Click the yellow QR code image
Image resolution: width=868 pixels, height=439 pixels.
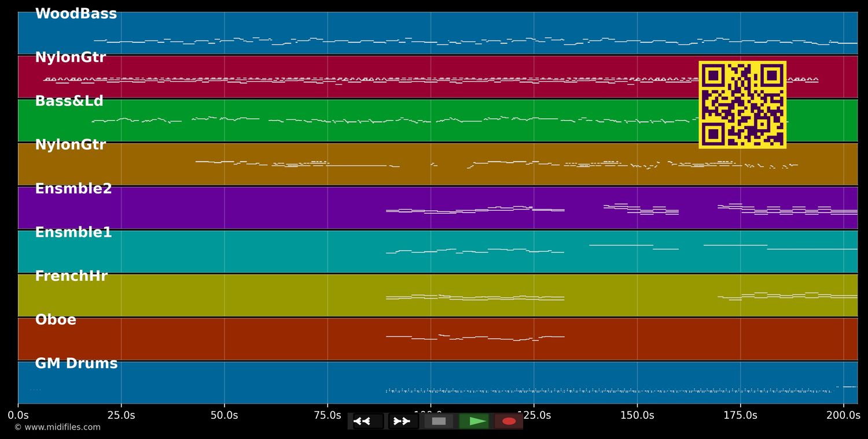tap(742, 105)
